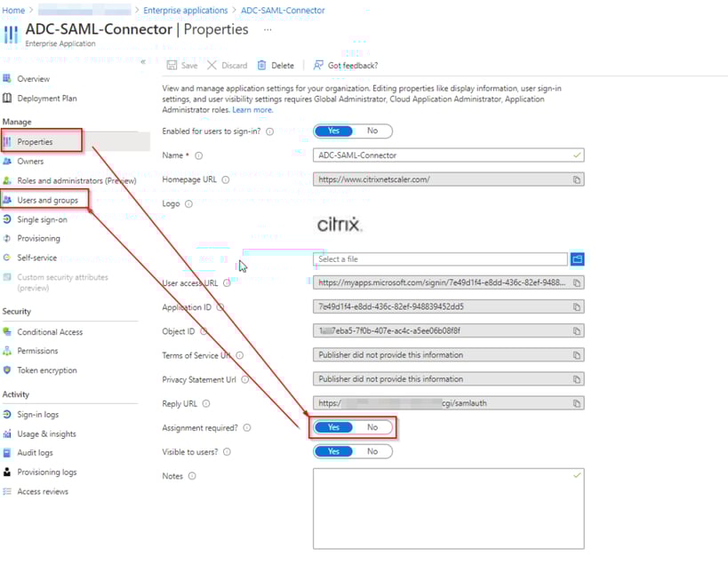Click inside the Notes text area
The image size is (728, 580).
click(x=449, y=509)
